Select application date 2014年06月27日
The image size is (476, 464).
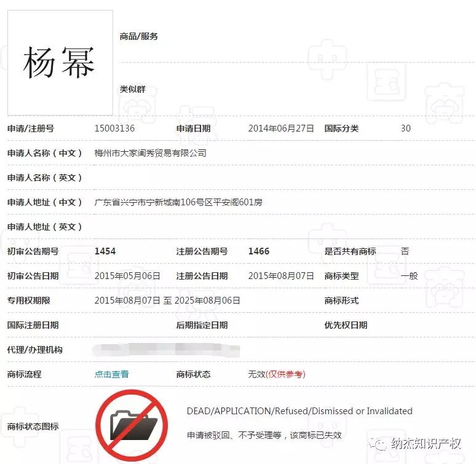(281, 128)
